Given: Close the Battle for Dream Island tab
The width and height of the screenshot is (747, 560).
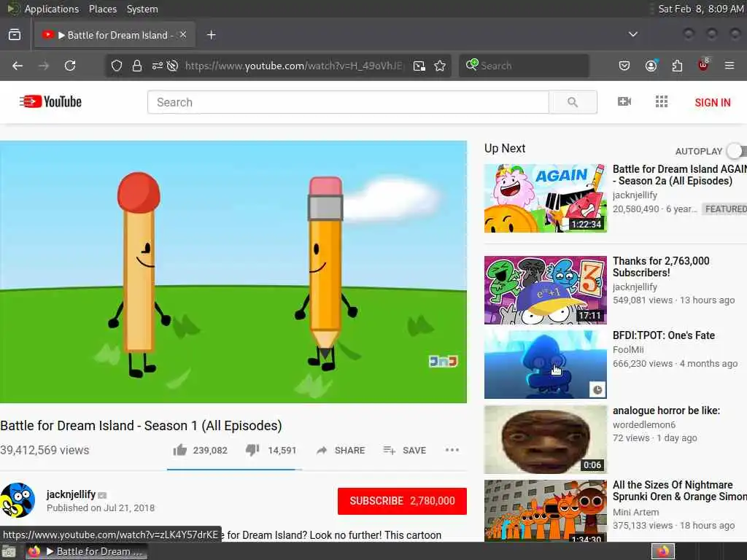Looking at the screenshot, I should click(183, 34).
